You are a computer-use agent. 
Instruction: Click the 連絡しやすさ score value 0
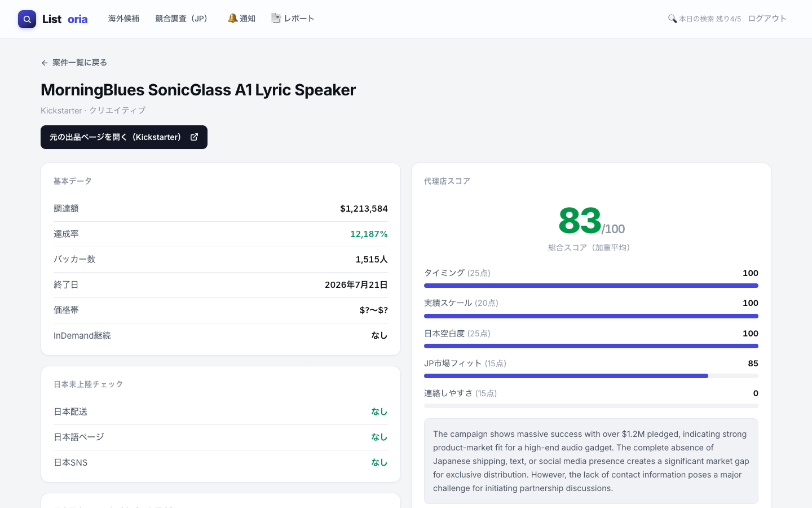tap(756, 393)
